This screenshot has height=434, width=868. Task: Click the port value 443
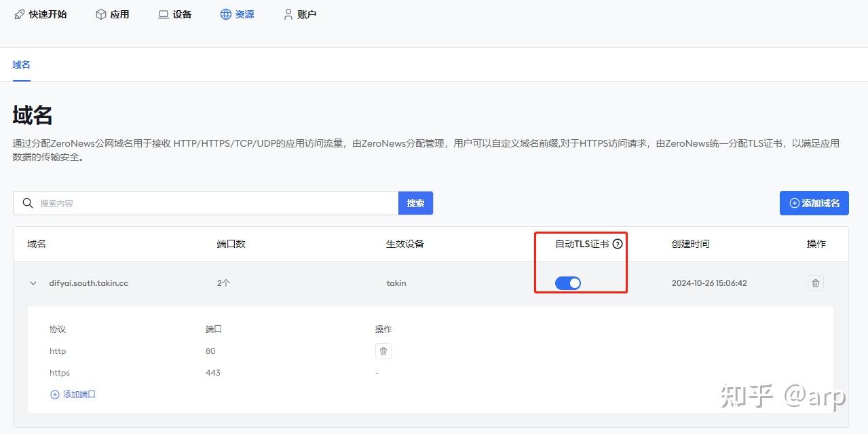[213, 373]
